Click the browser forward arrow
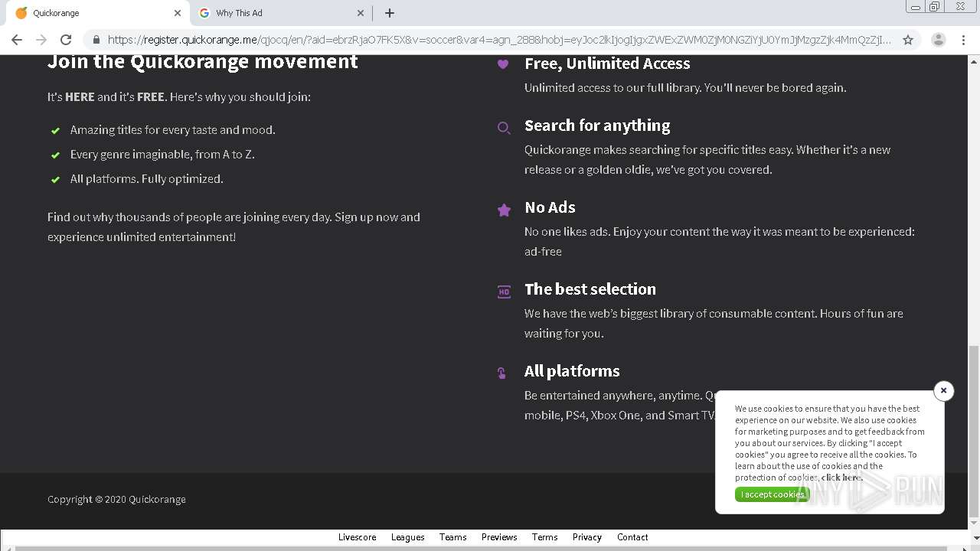This screenshot has height=551, width=980. (41, 40)
